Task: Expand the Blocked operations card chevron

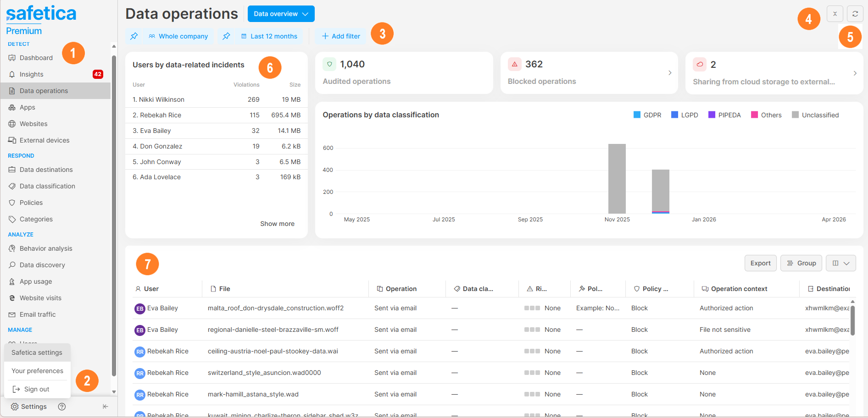Action: coord(670,73)
